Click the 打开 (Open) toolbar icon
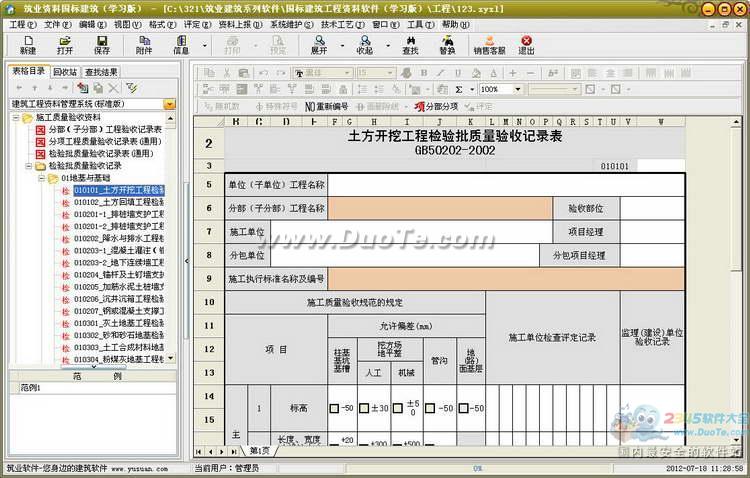Viewport: 750px width, 478px height. click(x=65, y=45)
